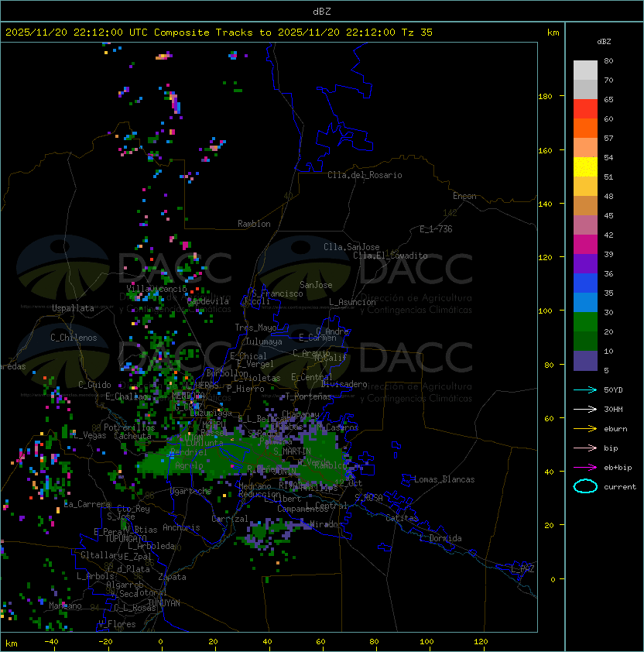Select the pink bip arrow symbol
The height and width of the screenshot is (652, 644).
585,448
